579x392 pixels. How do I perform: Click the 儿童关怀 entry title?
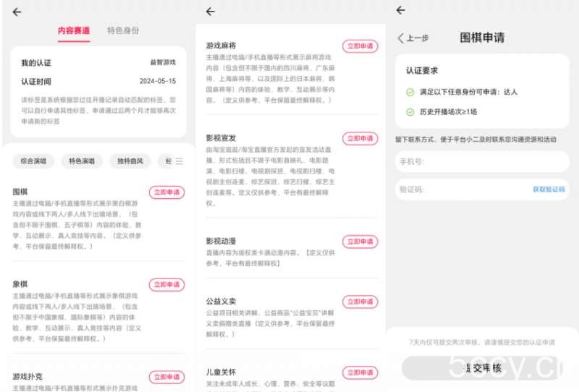coord(221,372)
